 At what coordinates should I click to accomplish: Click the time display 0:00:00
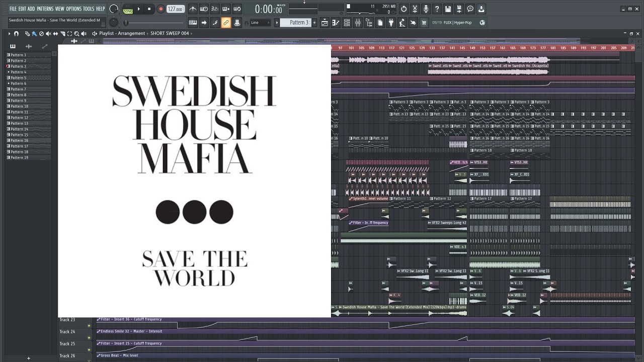268,9
